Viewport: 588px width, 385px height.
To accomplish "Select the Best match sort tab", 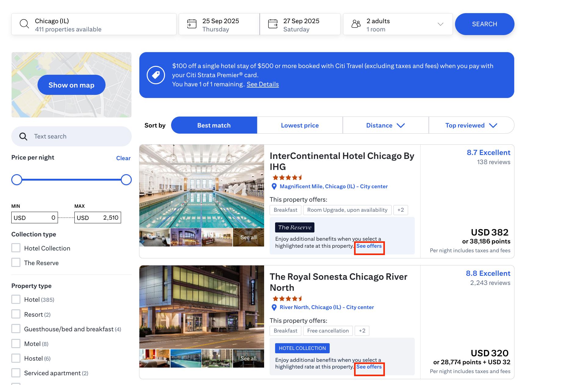I will click(x=214, y=125).
